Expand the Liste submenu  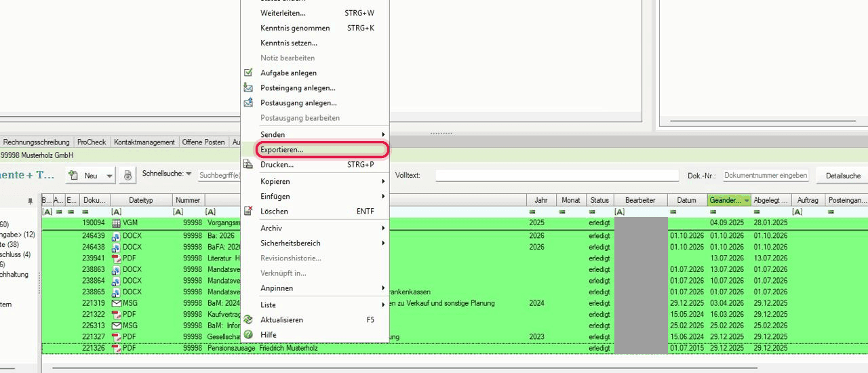[x=315, y=305]
